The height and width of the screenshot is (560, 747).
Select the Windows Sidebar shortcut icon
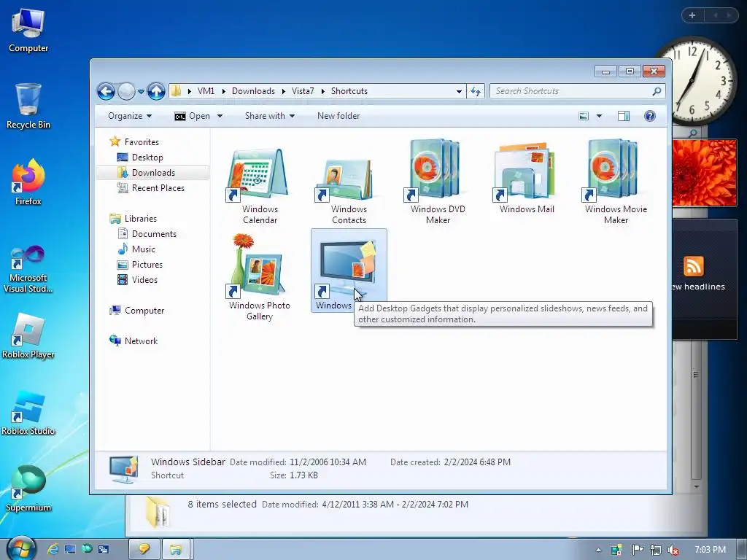tap(348, 268)
